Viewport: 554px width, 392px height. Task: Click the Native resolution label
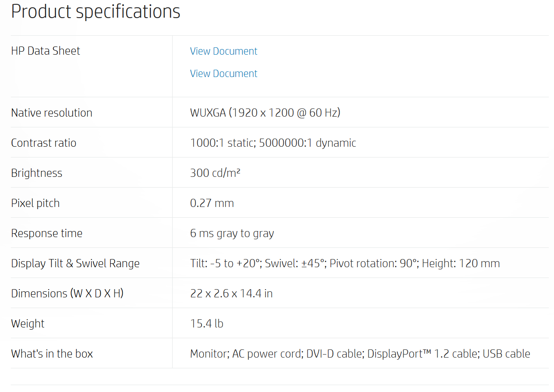pyautogui.click(x=52, y=113)
